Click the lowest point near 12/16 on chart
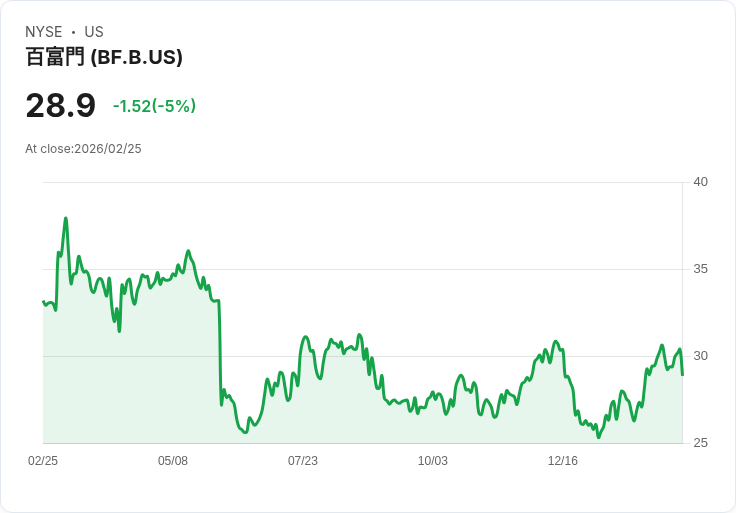 click(598, 437)
